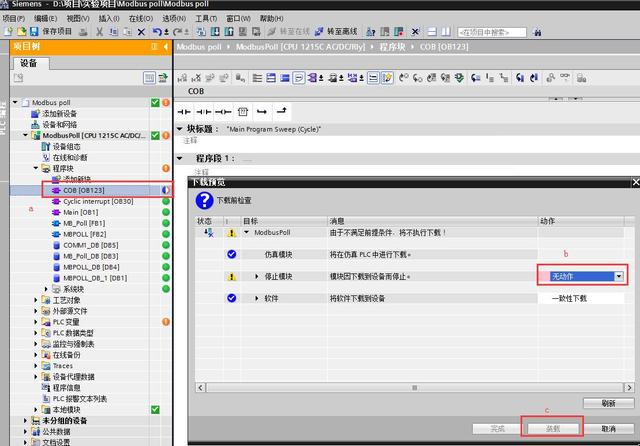Select MB_Poll [FB1] block
This screenshot has height=446, width=640.
point(84,223)
